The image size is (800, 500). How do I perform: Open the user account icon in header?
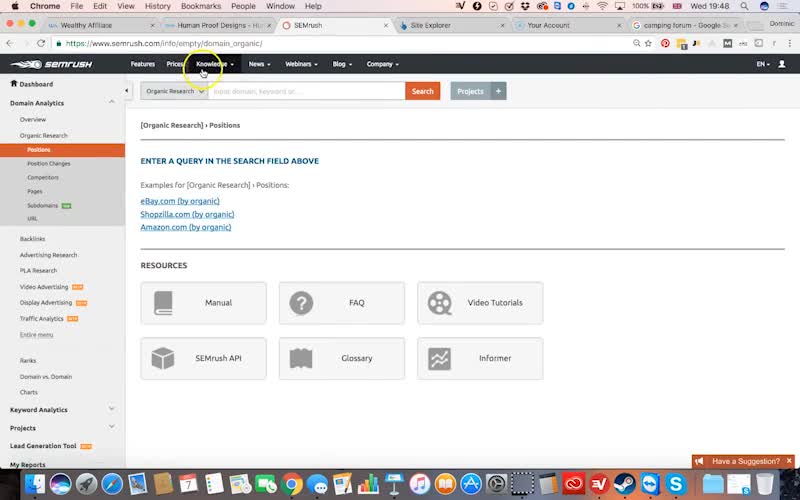781,64
